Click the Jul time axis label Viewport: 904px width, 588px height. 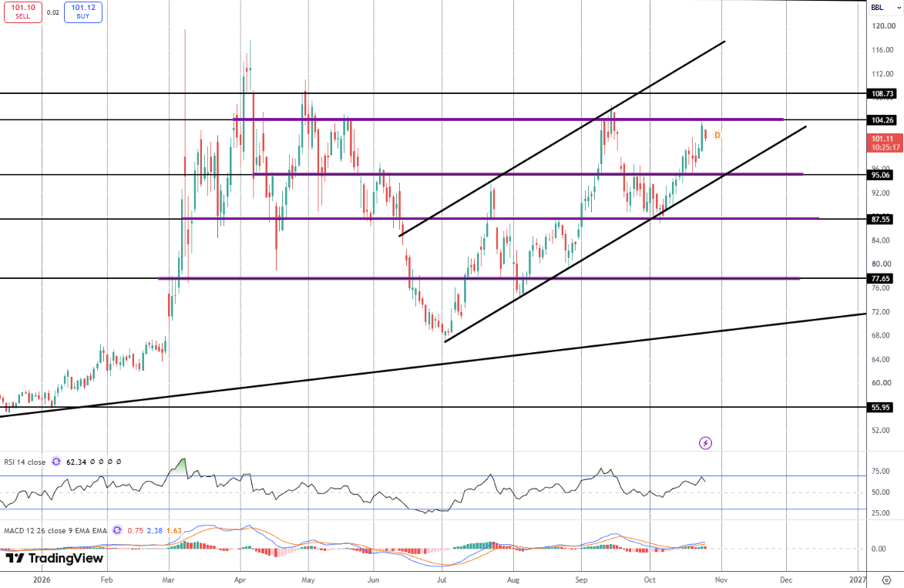click(x=442, y=580)
